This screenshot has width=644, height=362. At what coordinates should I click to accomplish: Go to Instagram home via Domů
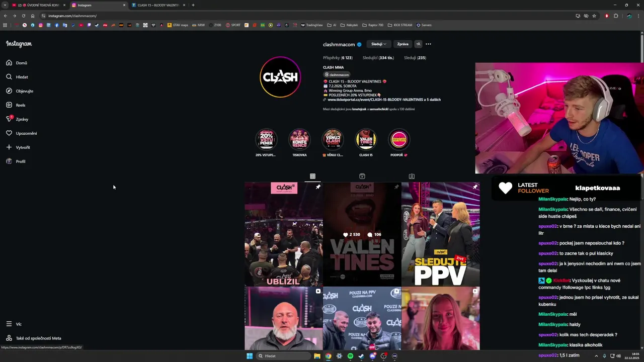(17, 63)
